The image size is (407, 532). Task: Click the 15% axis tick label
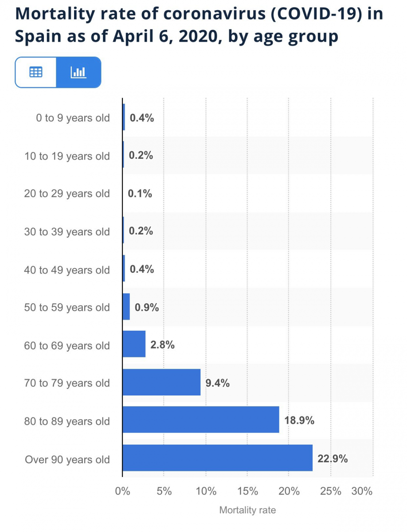(x=247, y=491)
